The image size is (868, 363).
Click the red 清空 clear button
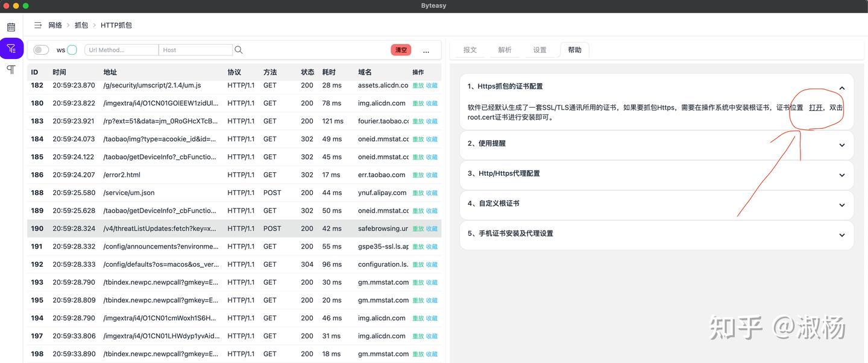(401, 50)
